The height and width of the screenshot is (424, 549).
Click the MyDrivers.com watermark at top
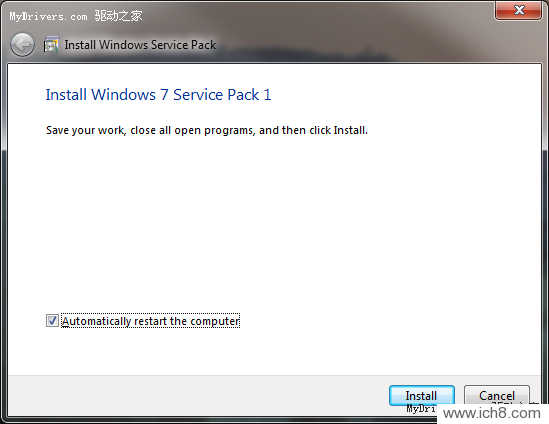(48, 16)
